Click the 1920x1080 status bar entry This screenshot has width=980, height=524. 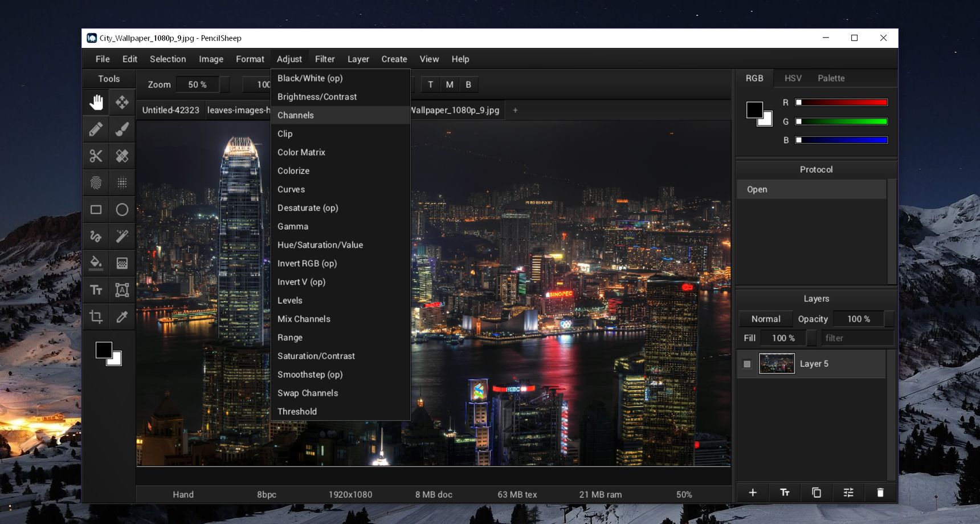click(350, 494)
